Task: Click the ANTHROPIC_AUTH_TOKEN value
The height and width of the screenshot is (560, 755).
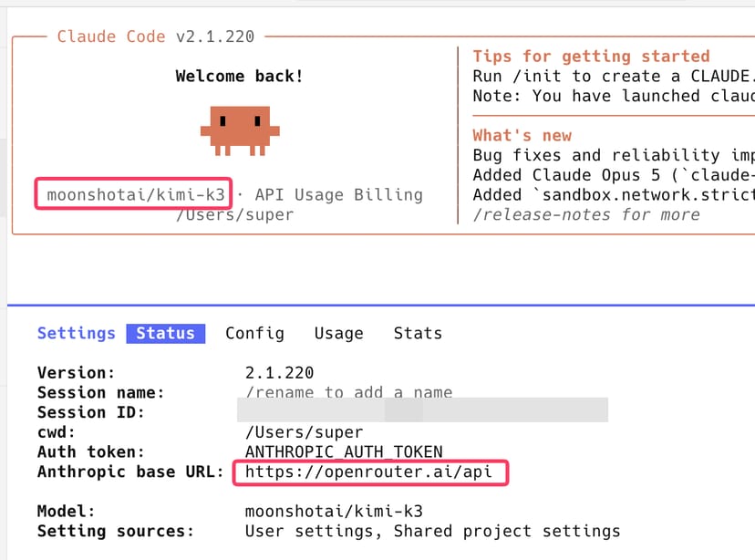Action: 344,451
